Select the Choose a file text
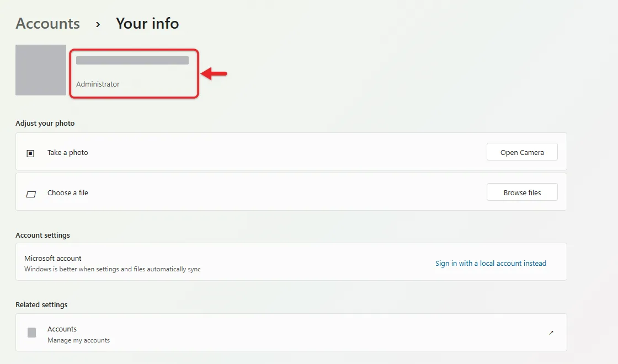The height and width of the screenshot is (364, 618). [68, 192]
